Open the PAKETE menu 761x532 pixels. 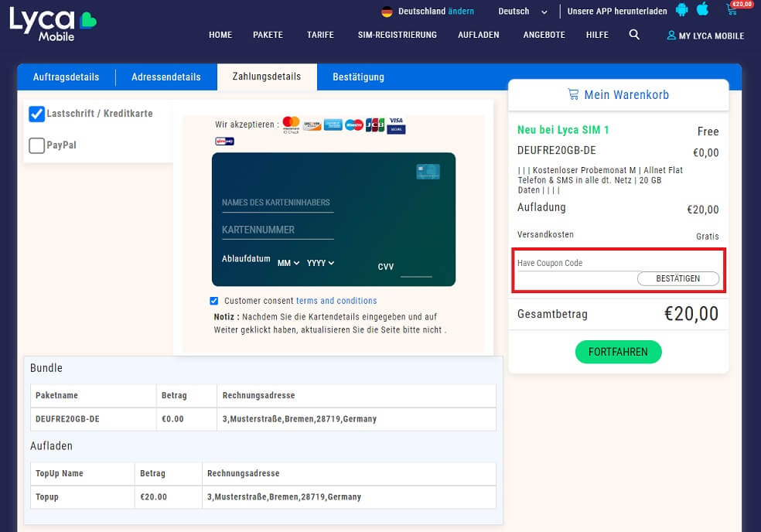tap(268, 35)
